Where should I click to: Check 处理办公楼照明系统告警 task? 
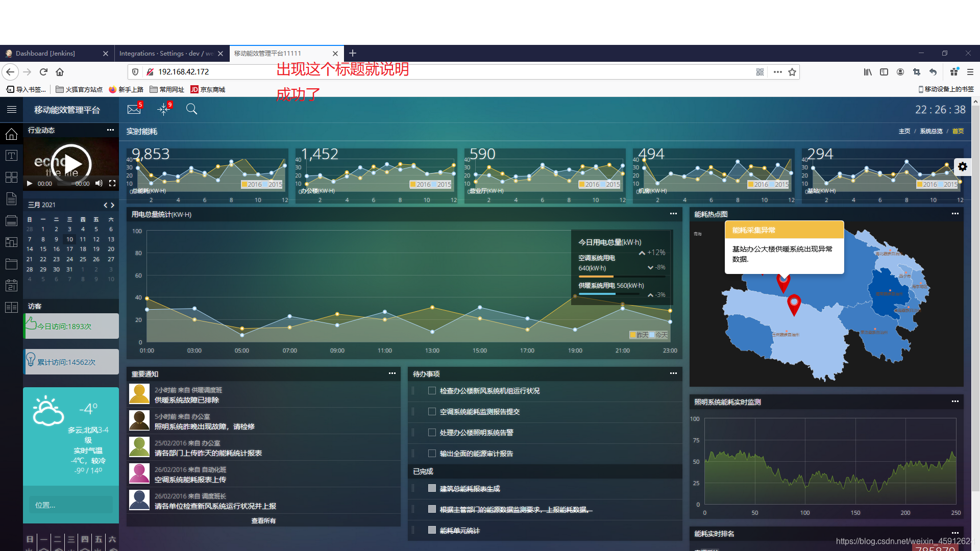432,433
